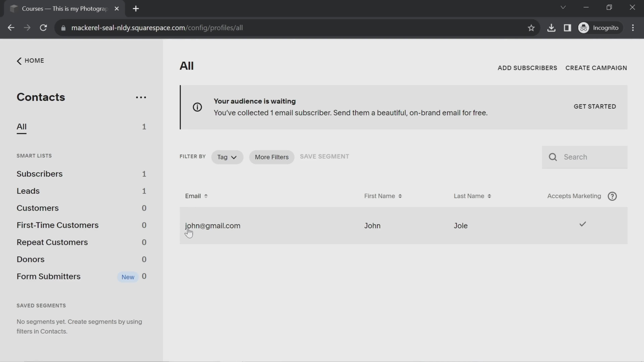
Task: Click SAVE SEGMENT
Action: pyautogui.click(x=324, y=156)
